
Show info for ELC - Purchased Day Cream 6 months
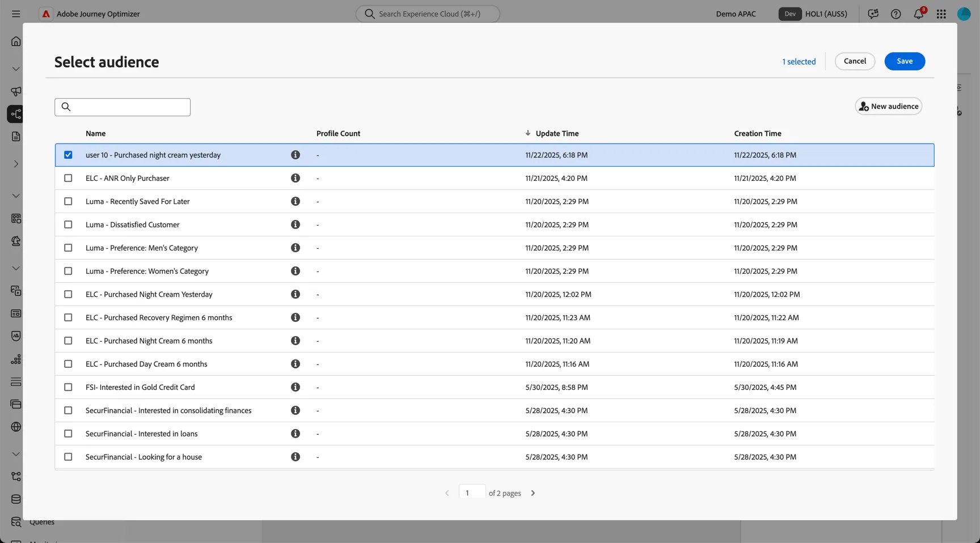pyautogui.click(x=295, y=364)
